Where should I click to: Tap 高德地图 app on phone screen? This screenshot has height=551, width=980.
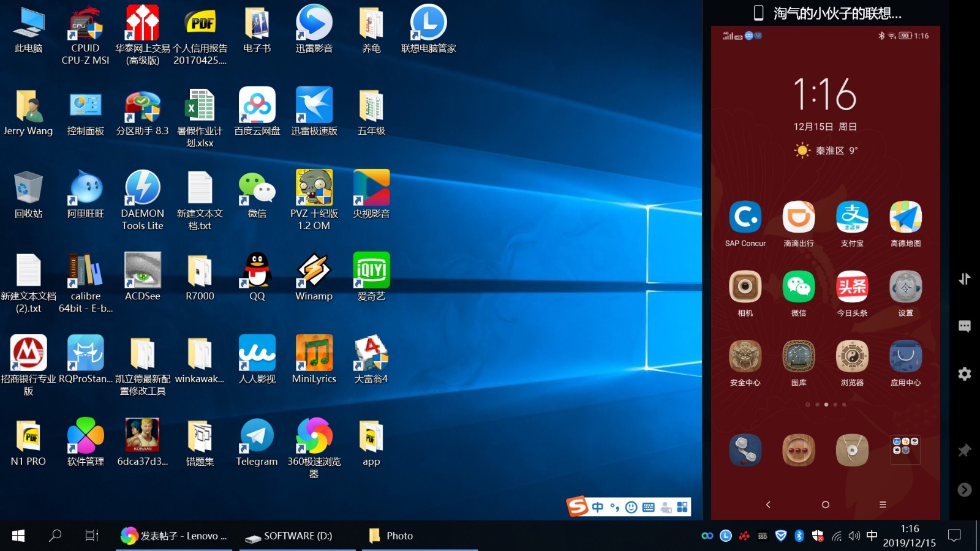pos(905,217)
